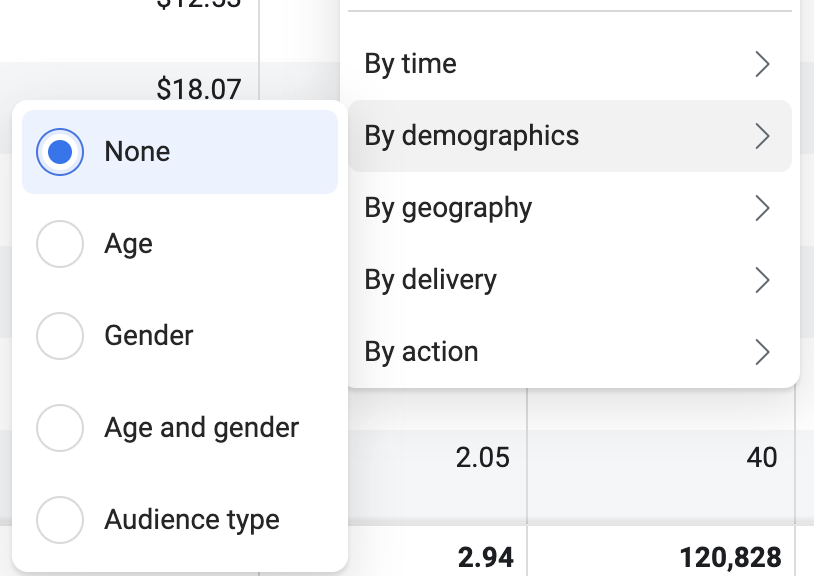Click the chevron arrow next to By geography
Screen dimensions: 814x576
tap(762, 208)
